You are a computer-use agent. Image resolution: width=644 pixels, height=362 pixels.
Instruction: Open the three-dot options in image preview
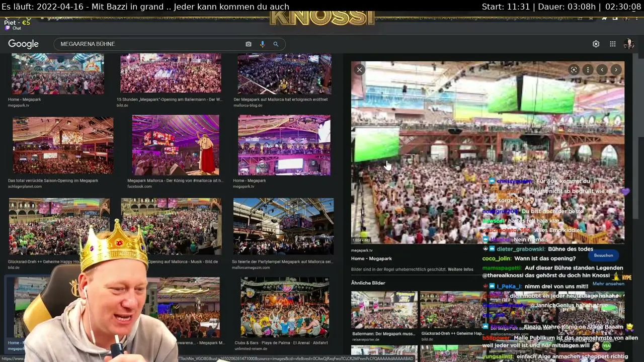tap(588, 70)
